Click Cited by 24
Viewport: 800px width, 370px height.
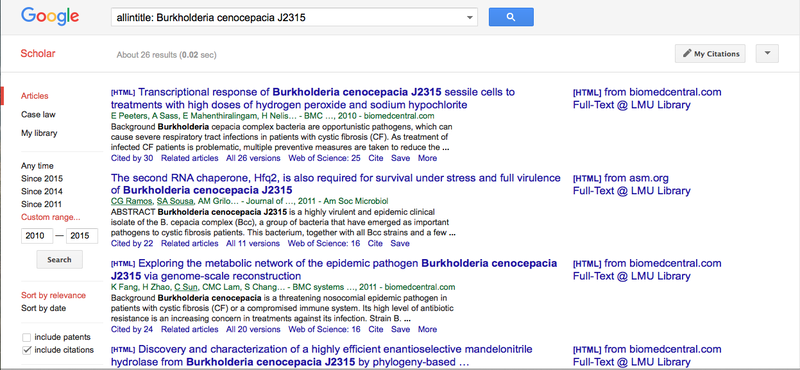point(132,329)
